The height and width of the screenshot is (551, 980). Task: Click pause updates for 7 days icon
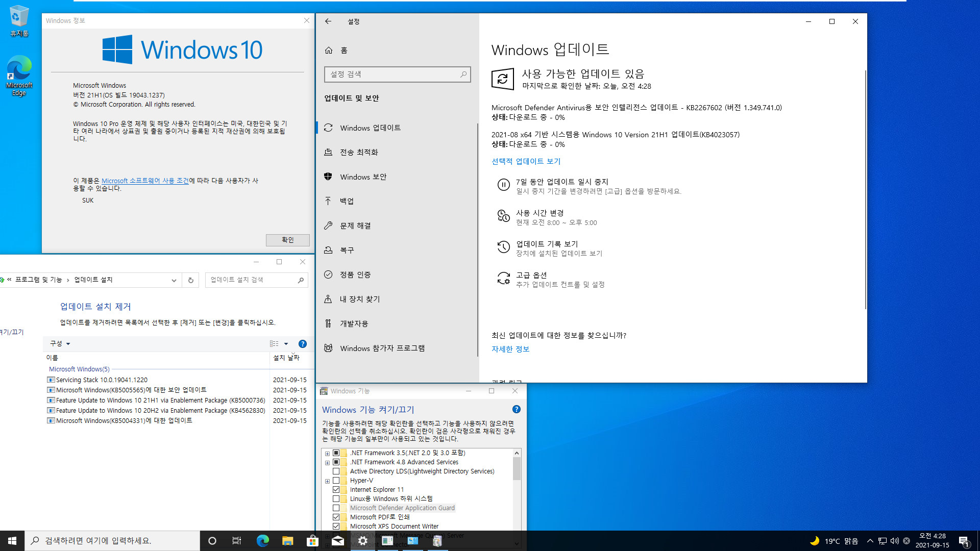503,185
